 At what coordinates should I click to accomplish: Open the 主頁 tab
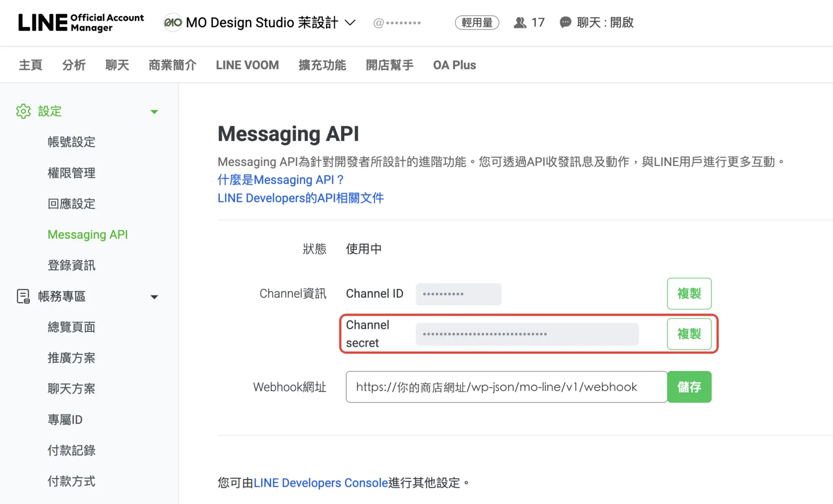(x=30, y=65)
